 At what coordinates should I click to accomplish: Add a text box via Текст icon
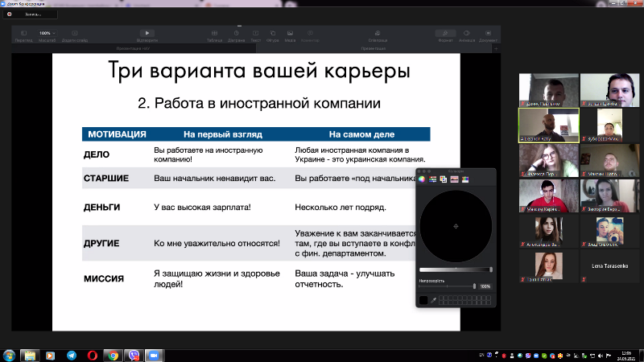pos(255,33)
